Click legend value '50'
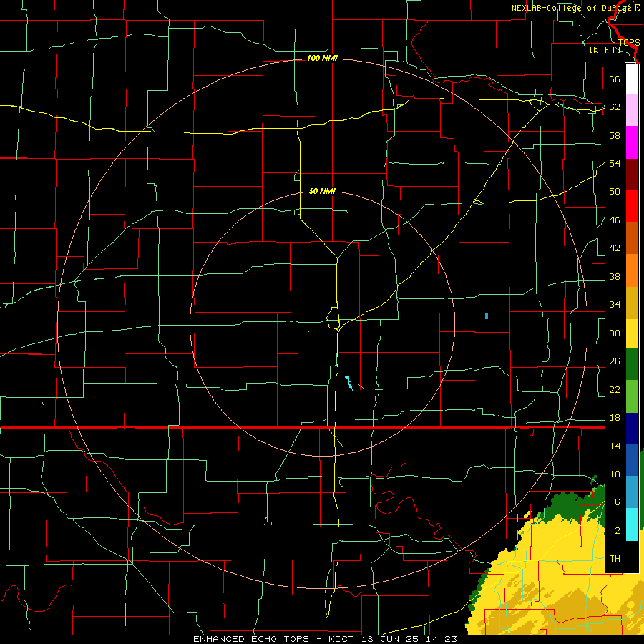 (x=615, y=191)
